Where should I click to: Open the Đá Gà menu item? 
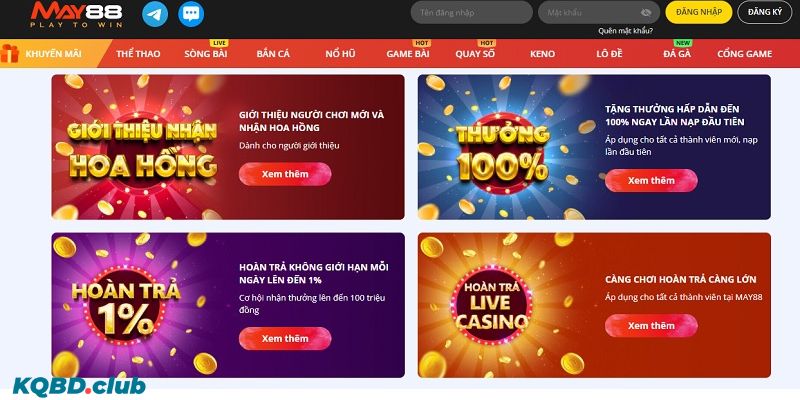pos(677,54)
